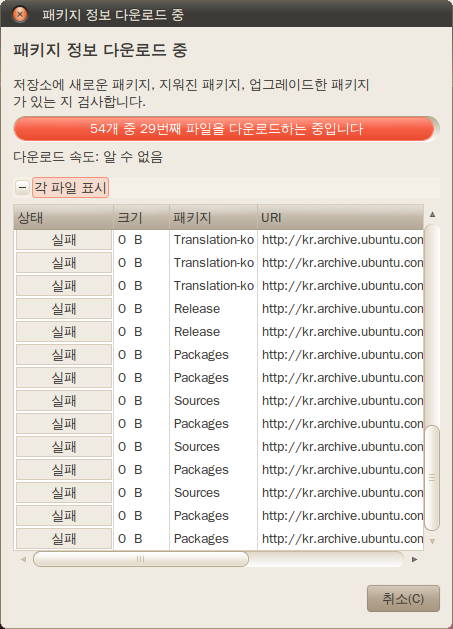Click the horizontal scrollbar left arrow
Screen dimensions: 453x629
(x=23, y=559)
